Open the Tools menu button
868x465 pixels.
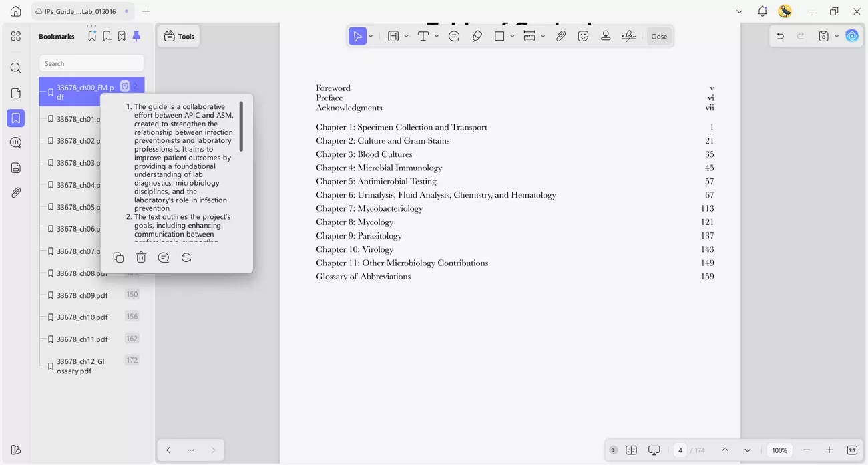click(179, 36)
